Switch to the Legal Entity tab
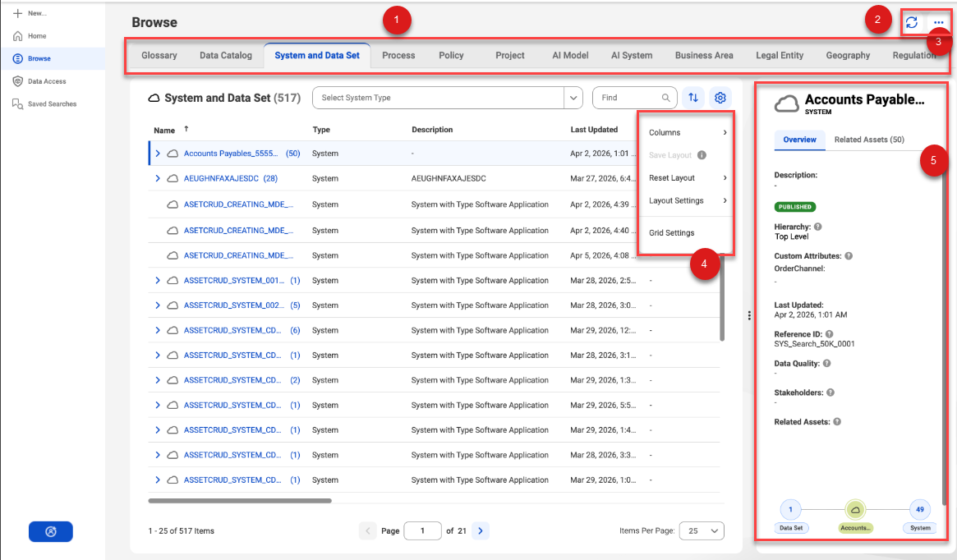Image resolution: width=957 pixels, height=560 pixels. click(780, 56)
